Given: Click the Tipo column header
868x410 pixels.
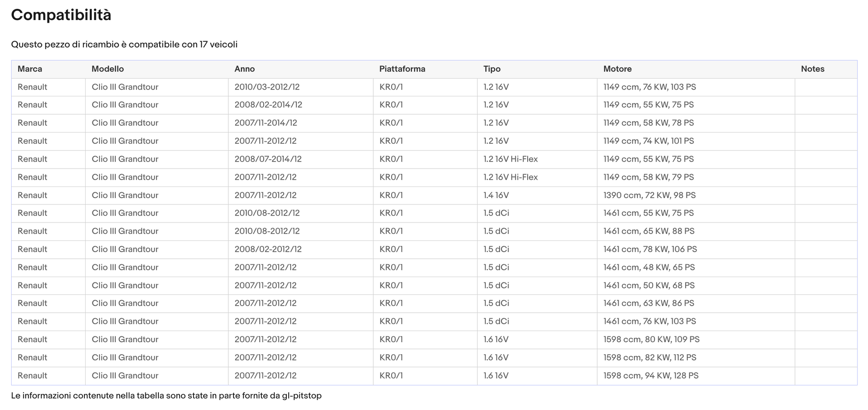Looking at the screenshot, I should (x=492, y=69).
